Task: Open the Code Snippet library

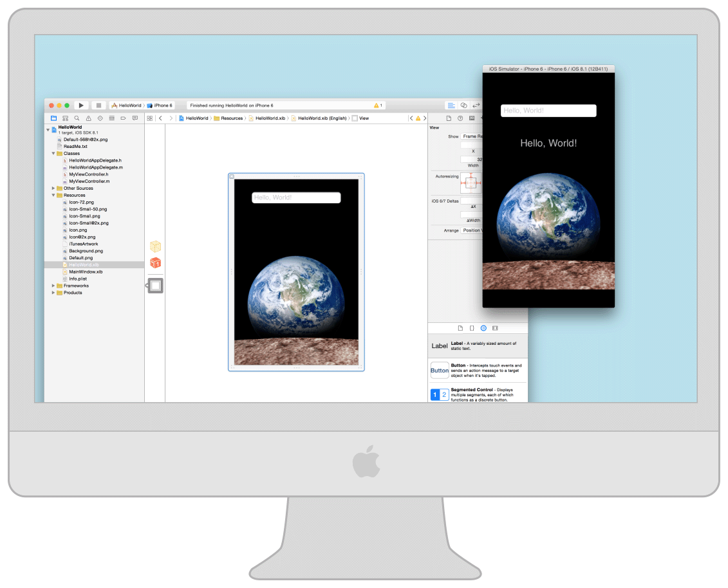Action: point(472,328)
